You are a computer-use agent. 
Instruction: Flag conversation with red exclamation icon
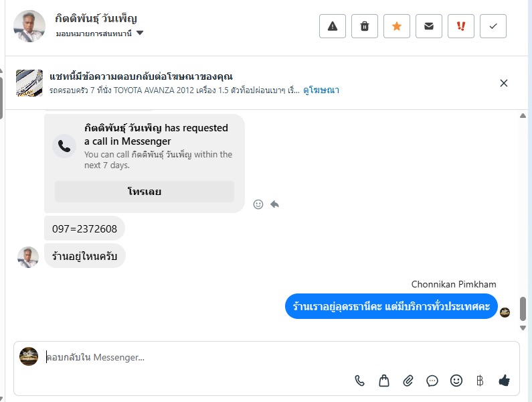(461, 26)
